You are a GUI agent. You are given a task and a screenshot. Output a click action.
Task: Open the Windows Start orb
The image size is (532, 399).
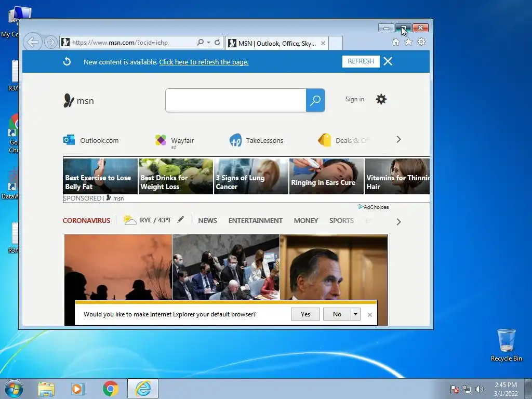[14, 389]
